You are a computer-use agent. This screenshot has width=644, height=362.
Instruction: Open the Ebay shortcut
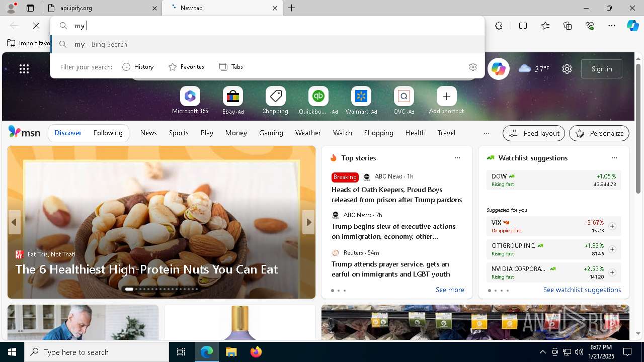pyautogui.click(x=233, y=101)
